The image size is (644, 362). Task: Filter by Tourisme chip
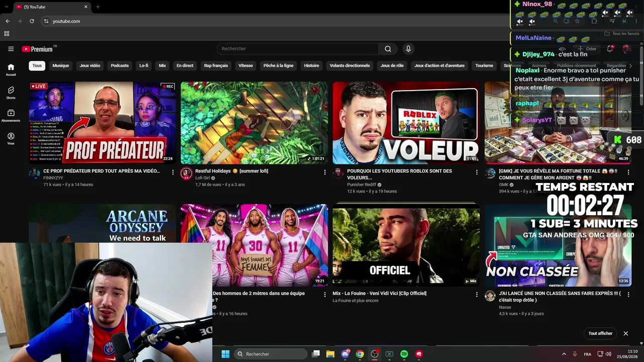tap(485, 65)
